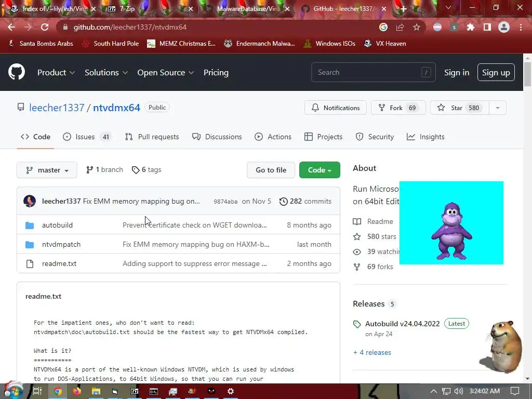The image size is (532, 399).
Task: Switch to the Issues tab
Action: pos(87,137)
